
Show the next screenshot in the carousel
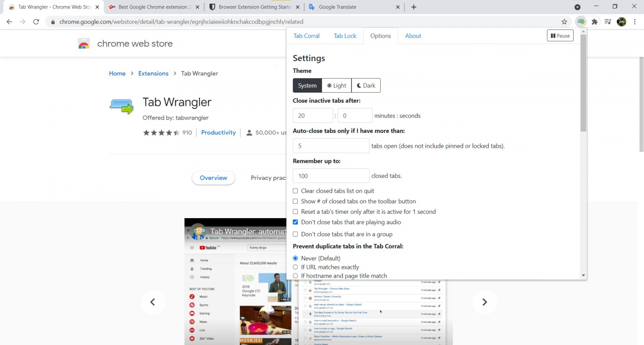[485, 302]
